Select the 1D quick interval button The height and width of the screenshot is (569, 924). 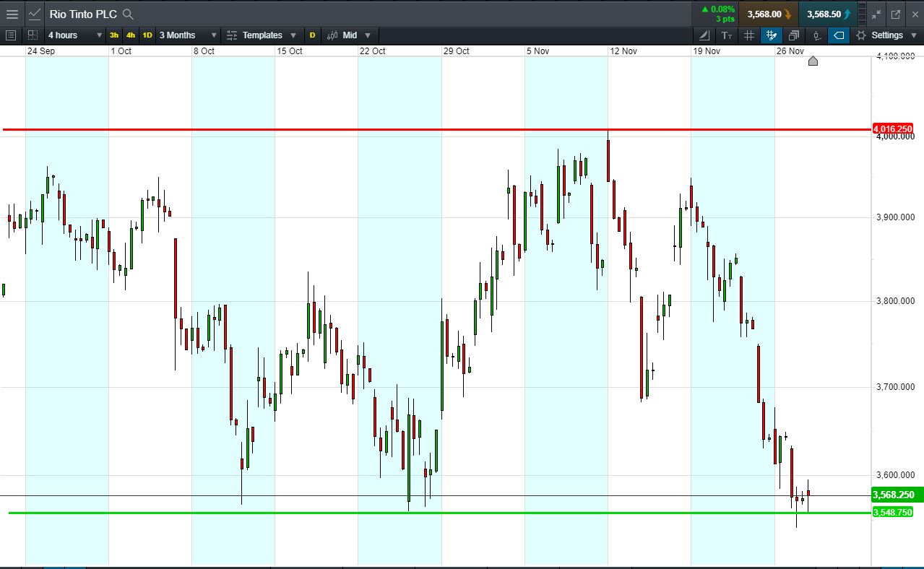point(147,35)
